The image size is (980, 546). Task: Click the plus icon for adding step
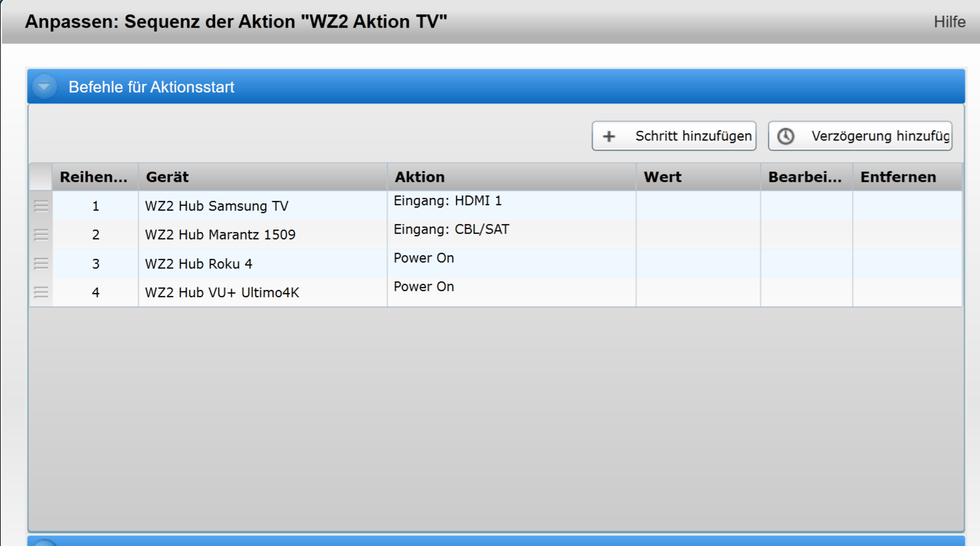(609, 136)
